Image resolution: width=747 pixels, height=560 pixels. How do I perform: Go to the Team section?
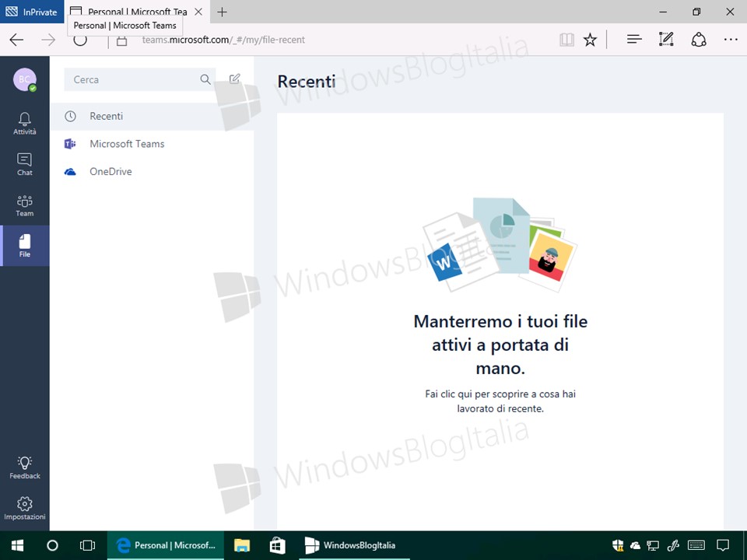click(24, 205)
